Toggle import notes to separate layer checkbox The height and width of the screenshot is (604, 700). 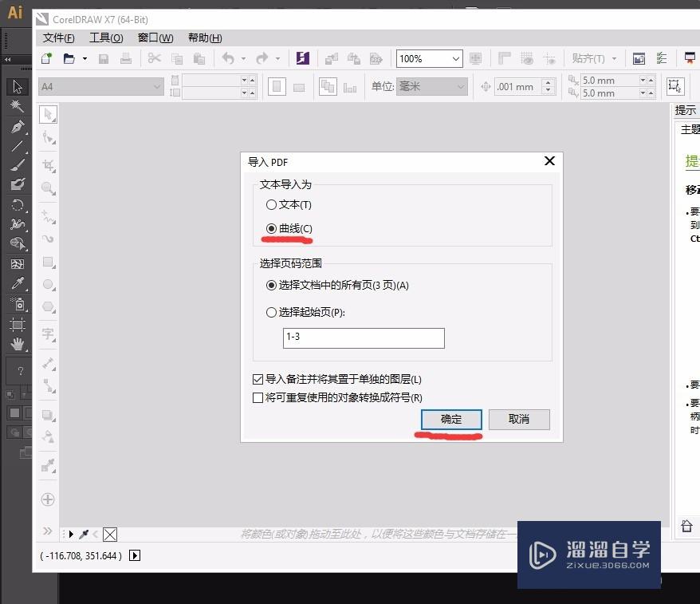click(x=336, y=379)
